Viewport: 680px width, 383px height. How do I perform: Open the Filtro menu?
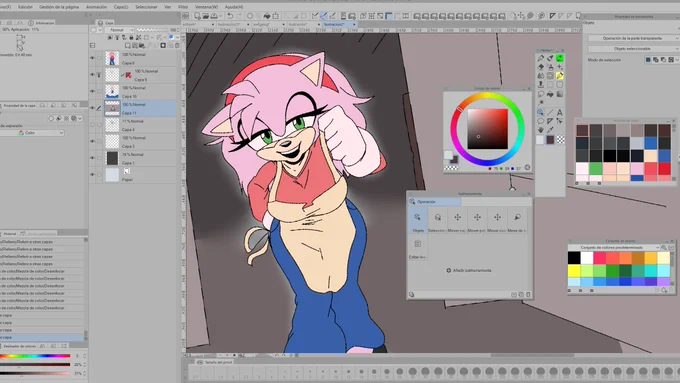pos(183,7)
